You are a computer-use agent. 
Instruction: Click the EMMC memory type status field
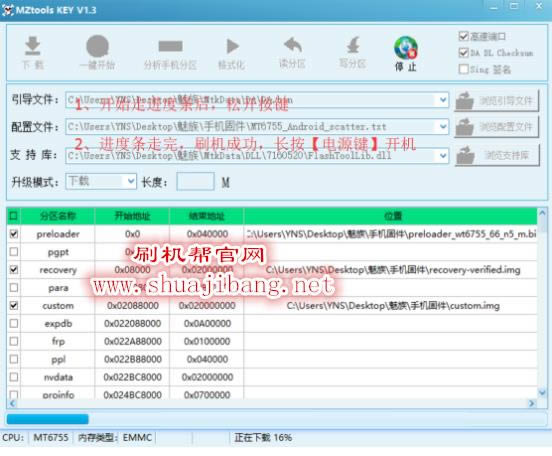pos(137,438)
